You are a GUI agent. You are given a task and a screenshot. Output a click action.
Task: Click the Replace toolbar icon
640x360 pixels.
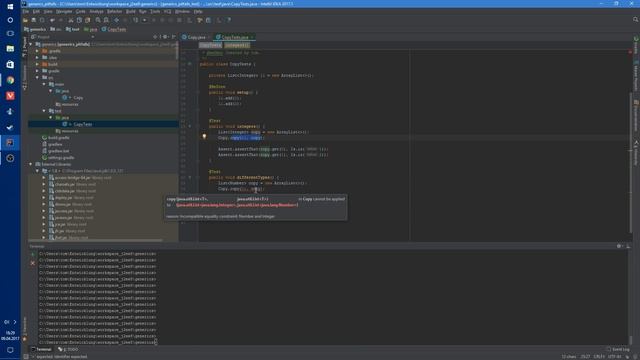pyautogui.click(x=106, y=20)
